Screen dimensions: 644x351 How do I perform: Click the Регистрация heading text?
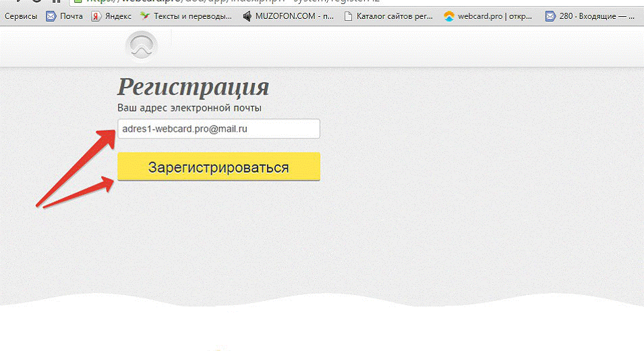pos(193,87)
